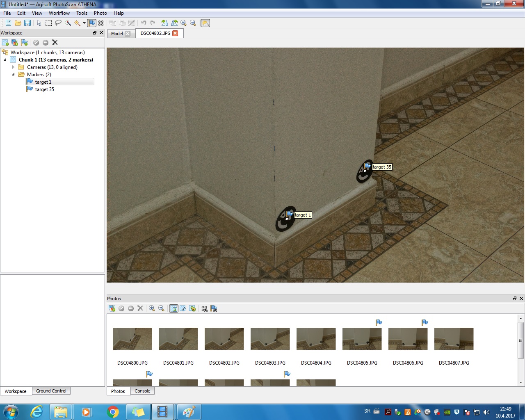Rotate the photo to the right
The width and height of the screenshot is (525, 420).
point(164,23)
